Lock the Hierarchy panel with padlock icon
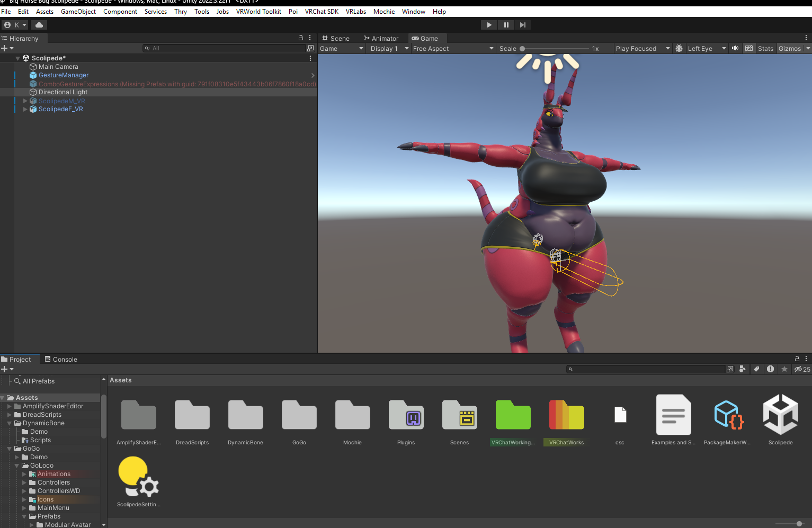 click(x=301, y=38)
